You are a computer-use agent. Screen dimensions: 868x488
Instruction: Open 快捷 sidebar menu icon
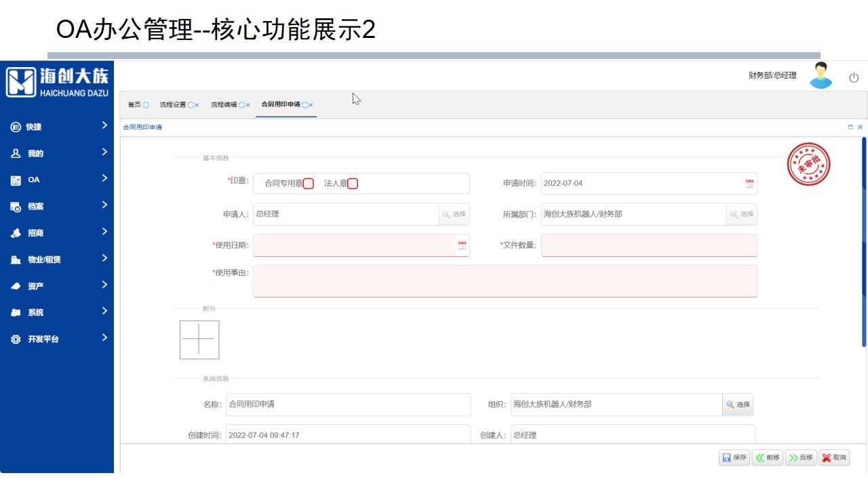tap(16, 127)
